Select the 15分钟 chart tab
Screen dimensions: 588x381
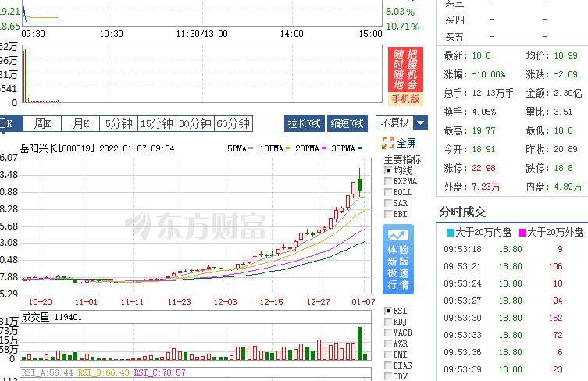click(157, 123)
